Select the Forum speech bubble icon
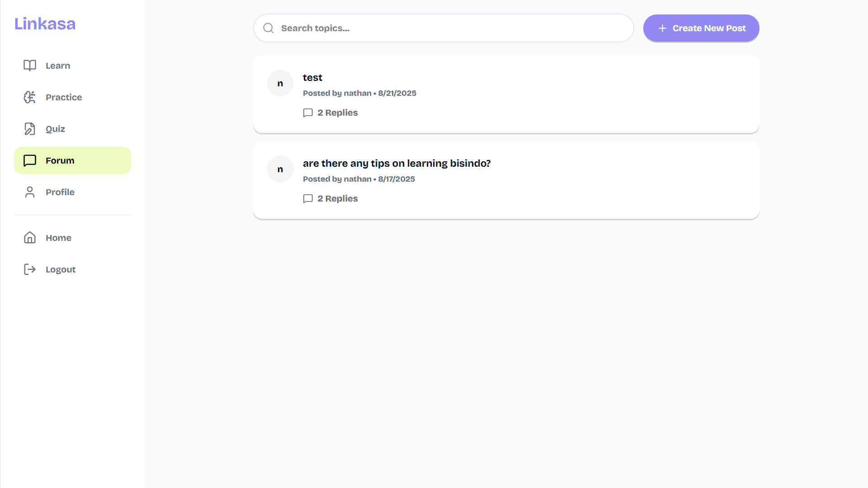The height and width of the screenshot is (488, 868). [29, 160]
